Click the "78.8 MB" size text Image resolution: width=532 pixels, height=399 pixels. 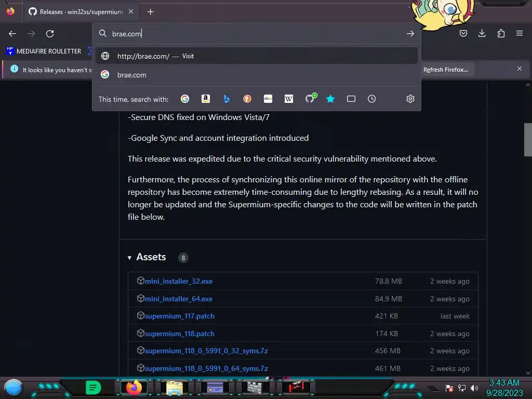(389, 281)
